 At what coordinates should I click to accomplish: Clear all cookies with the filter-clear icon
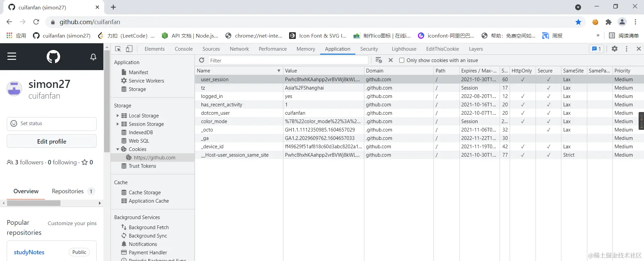pyautogui.click(x=379, y=60)
